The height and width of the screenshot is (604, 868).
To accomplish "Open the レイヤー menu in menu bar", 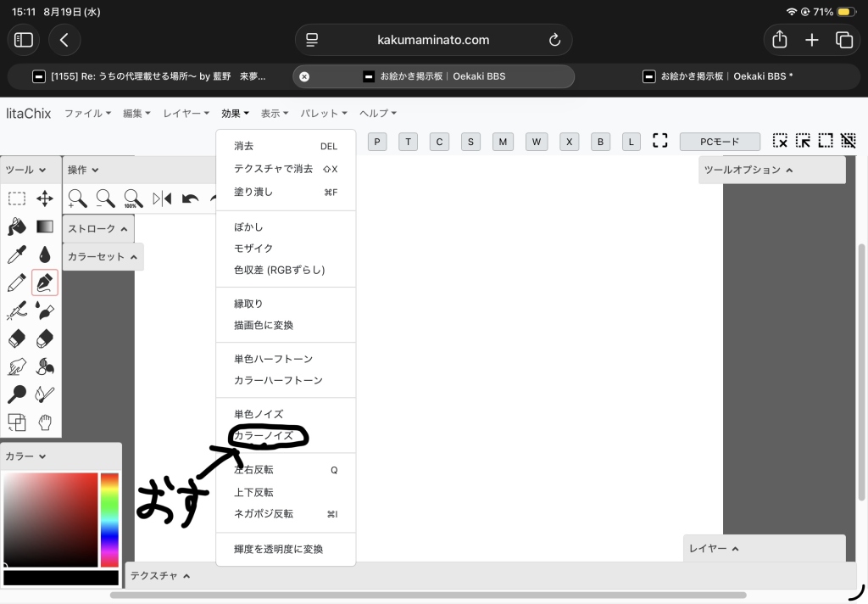I will click(186, 113).
